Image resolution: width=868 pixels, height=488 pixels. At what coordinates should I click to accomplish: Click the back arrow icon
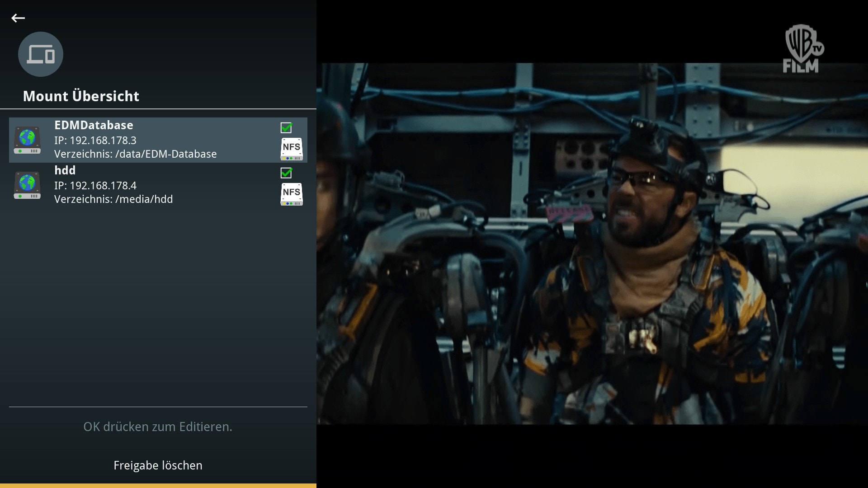(x=18, y=18)
